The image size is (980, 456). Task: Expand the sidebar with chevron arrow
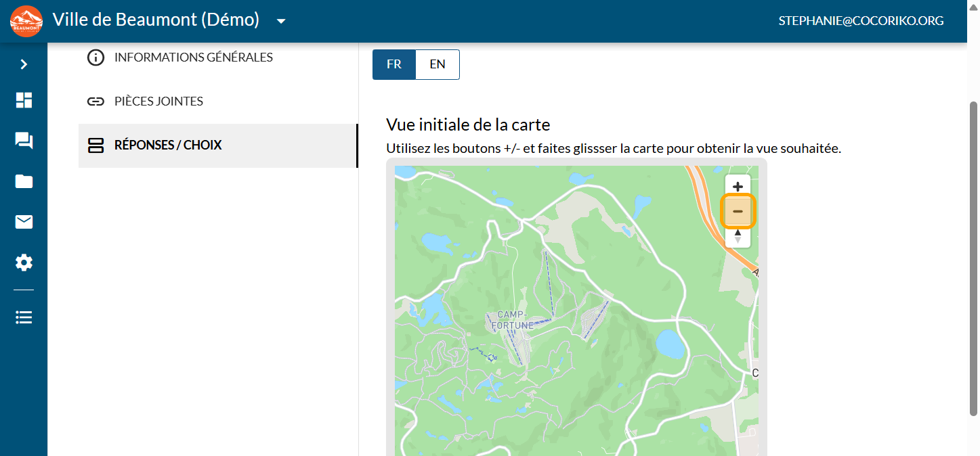tap(24, 64)
